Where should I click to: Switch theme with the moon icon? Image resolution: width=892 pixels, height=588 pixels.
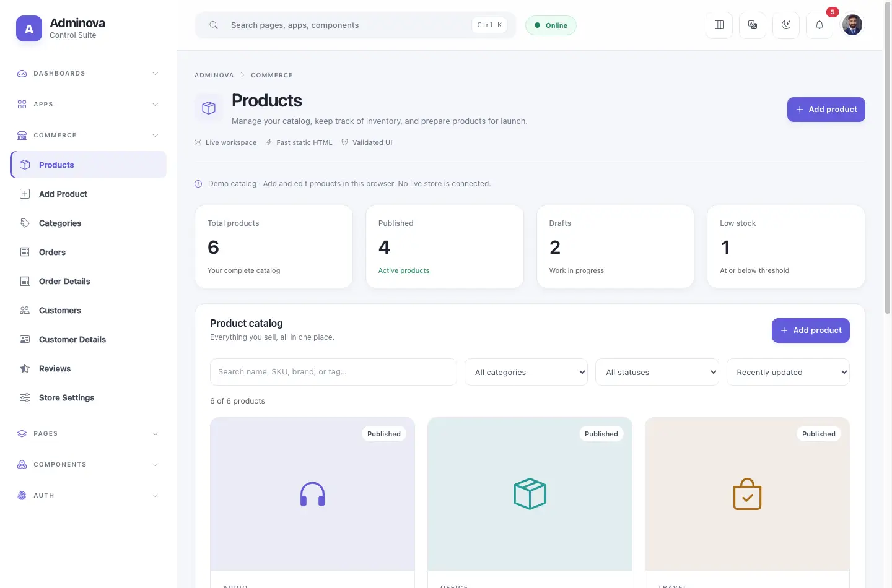786,25
